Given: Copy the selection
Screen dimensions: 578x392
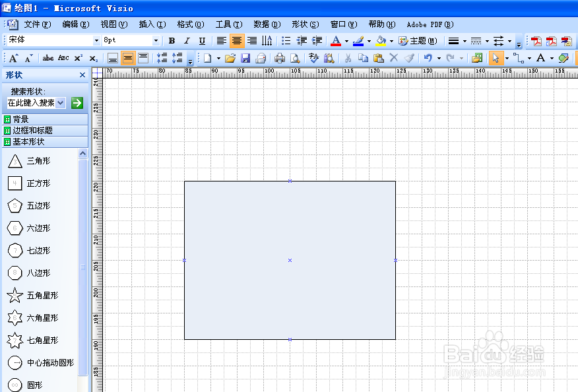Looking at the screenshot, I should [363, 58].
